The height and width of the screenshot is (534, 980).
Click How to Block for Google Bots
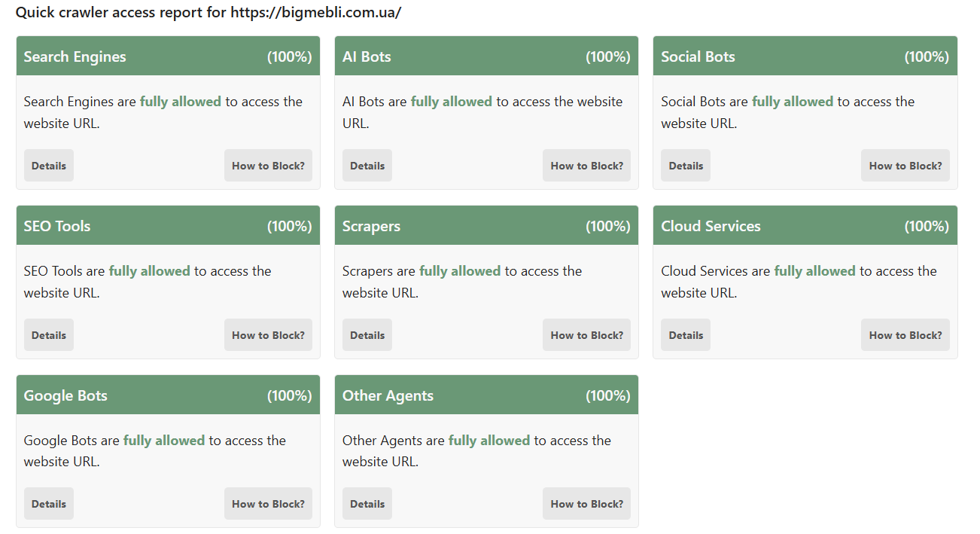tap(268, 504)
